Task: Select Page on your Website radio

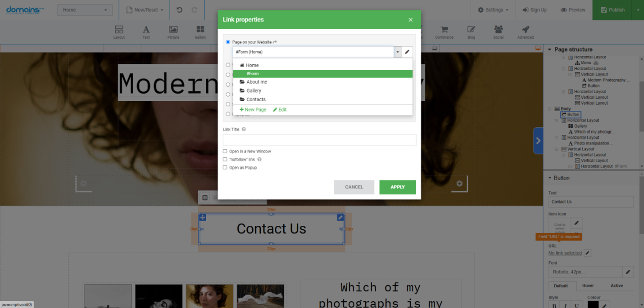Action: [x=228, y=42]
